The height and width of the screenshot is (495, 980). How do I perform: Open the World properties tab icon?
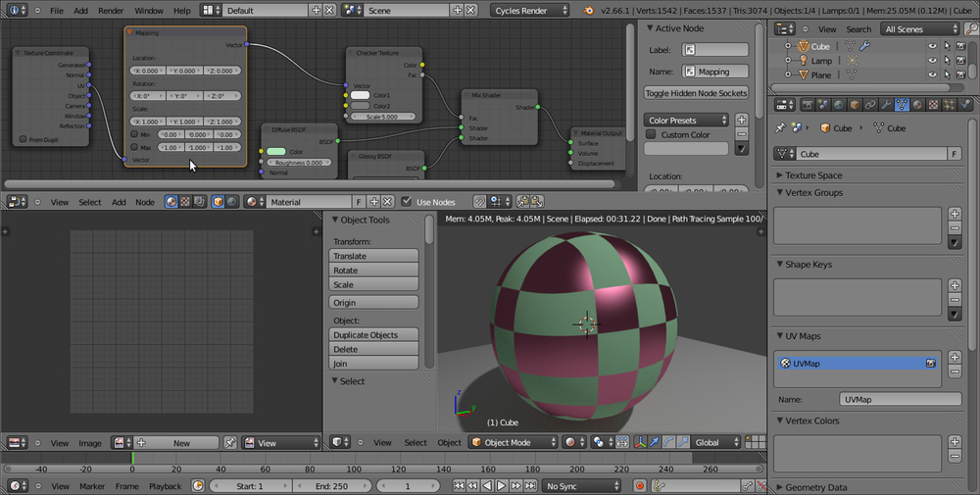coord(838,105)
